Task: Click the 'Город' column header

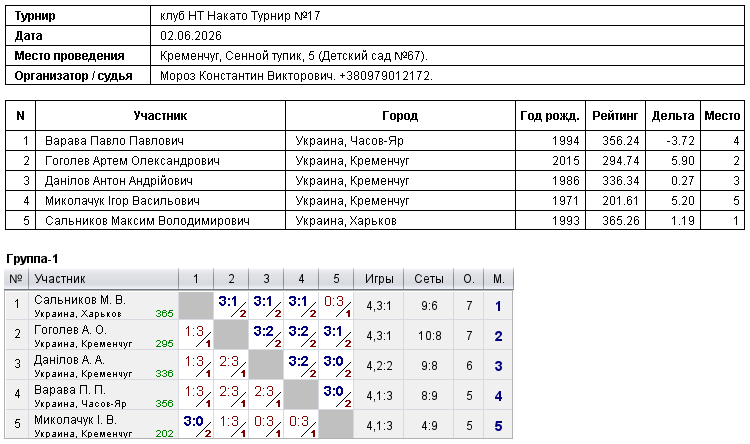Action: coord(400,116)
